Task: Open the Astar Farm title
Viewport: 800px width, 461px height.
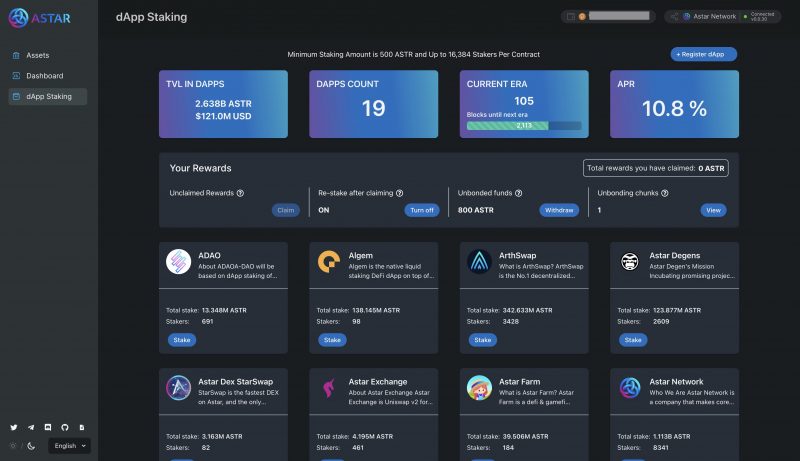Action: pyautogui.click(x=519, y=381)
